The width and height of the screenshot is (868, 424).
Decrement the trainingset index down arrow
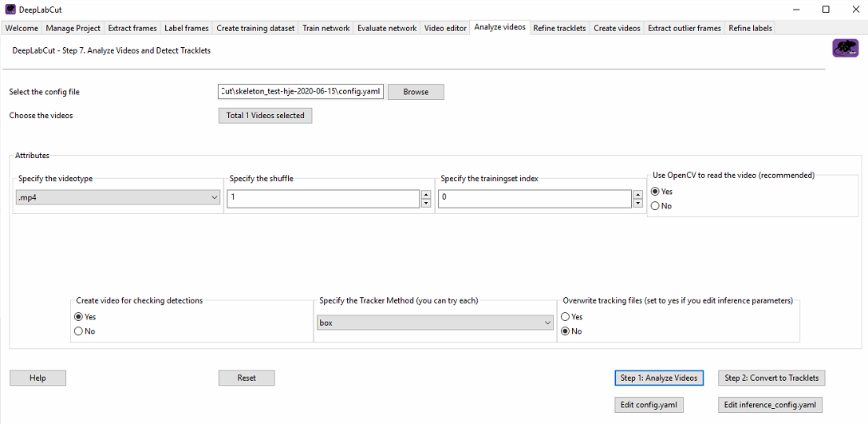point(638,204)
